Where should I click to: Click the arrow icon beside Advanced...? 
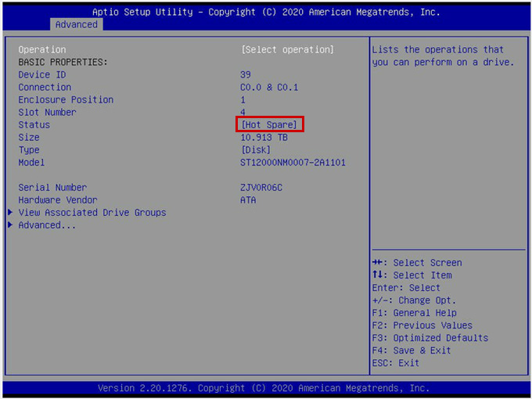10,225
